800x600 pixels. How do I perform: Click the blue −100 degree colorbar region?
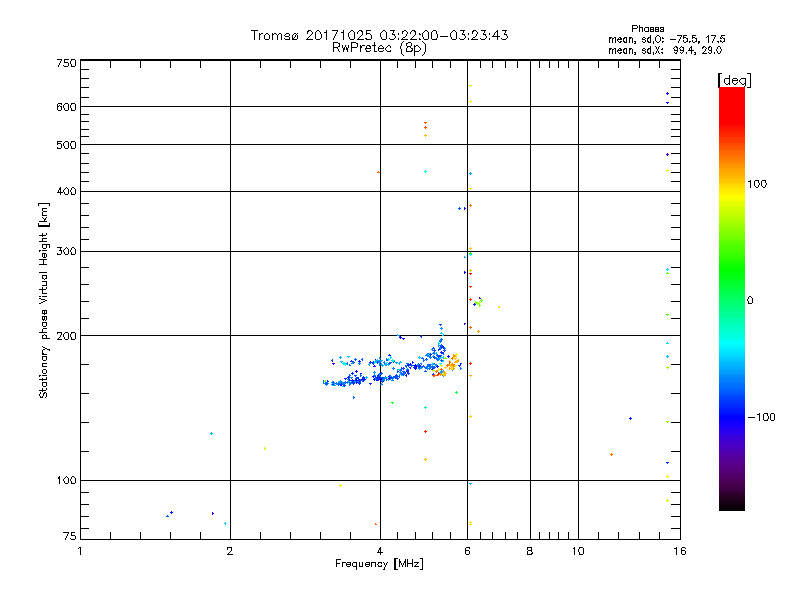coord(732,417)
